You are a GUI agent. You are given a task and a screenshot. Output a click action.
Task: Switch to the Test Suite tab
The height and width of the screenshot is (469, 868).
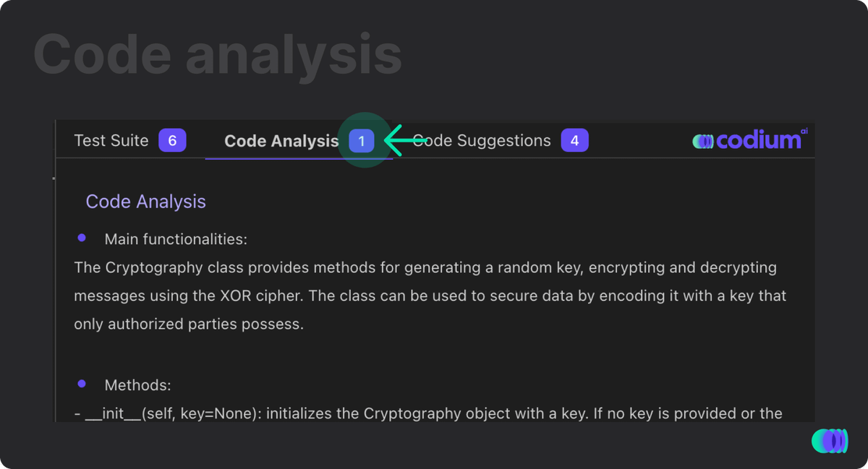(111, 140)
